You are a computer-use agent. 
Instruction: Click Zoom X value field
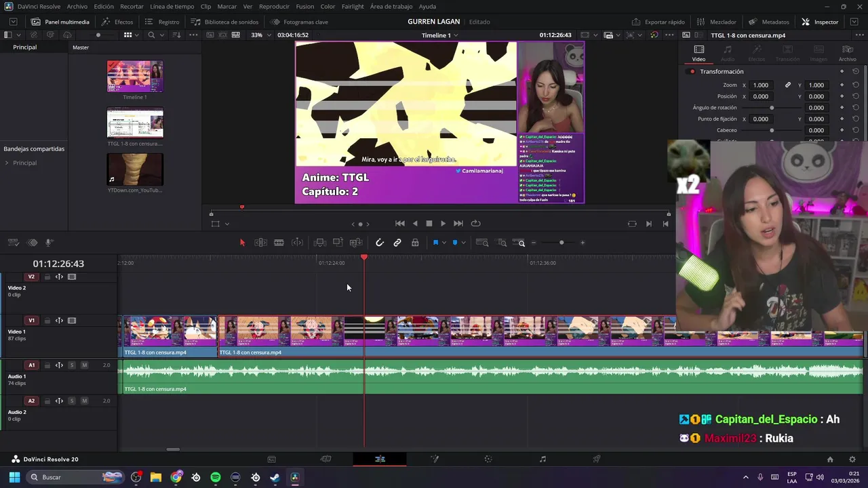tap(762, 85)
